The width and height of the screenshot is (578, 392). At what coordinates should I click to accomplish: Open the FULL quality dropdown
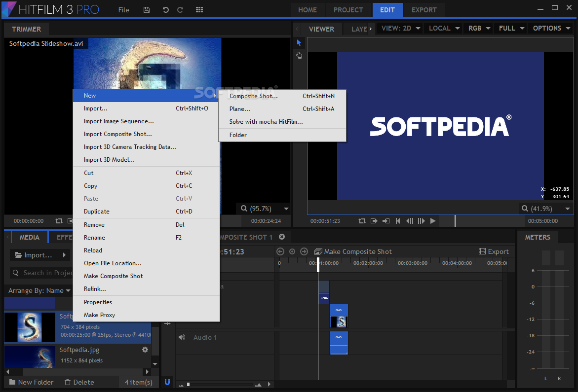[x=511, y=28]
